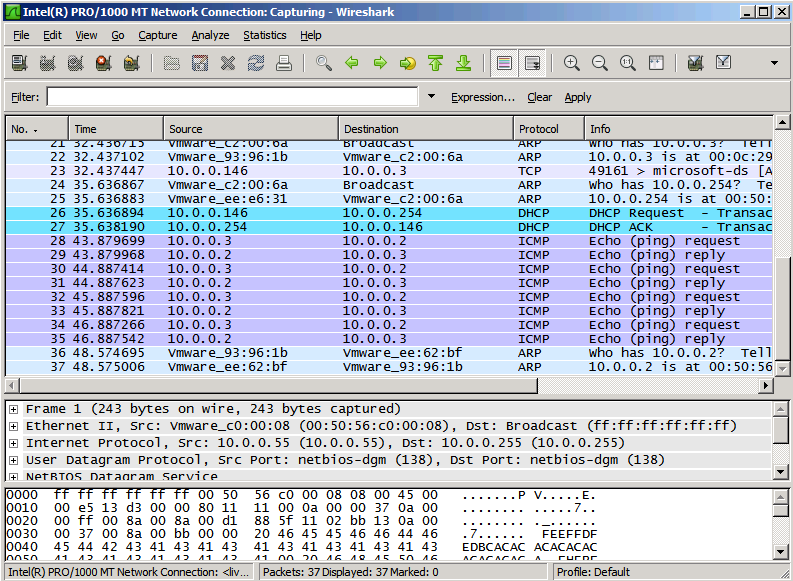Click the find packet magnifier icon
Viewport: 793px width, 581px height.
pos(323,63)
